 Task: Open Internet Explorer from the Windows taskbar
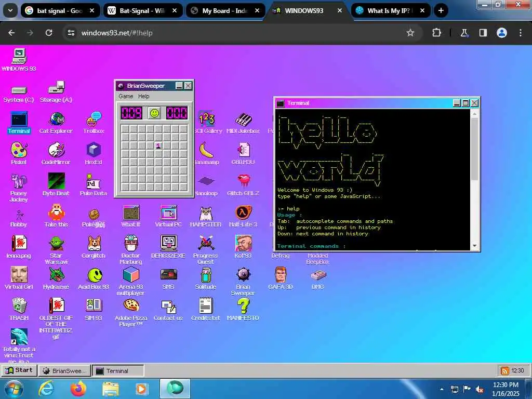click(46, 389)
